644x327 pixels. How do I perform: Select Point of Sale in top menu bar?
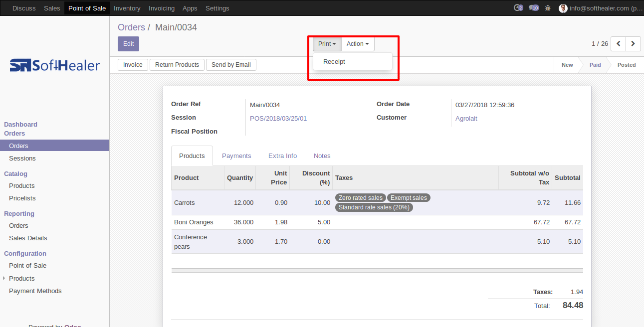(87, 8)
